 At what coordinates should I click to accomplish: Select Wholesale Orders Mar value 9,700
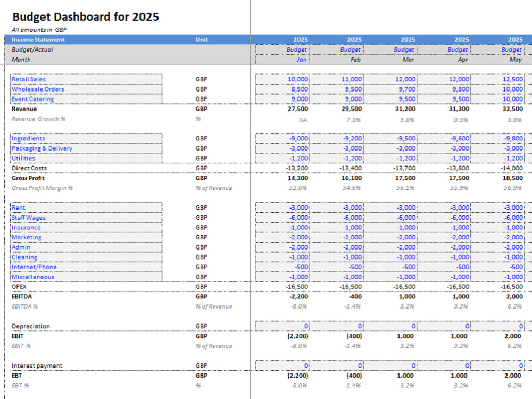[390, 89]
